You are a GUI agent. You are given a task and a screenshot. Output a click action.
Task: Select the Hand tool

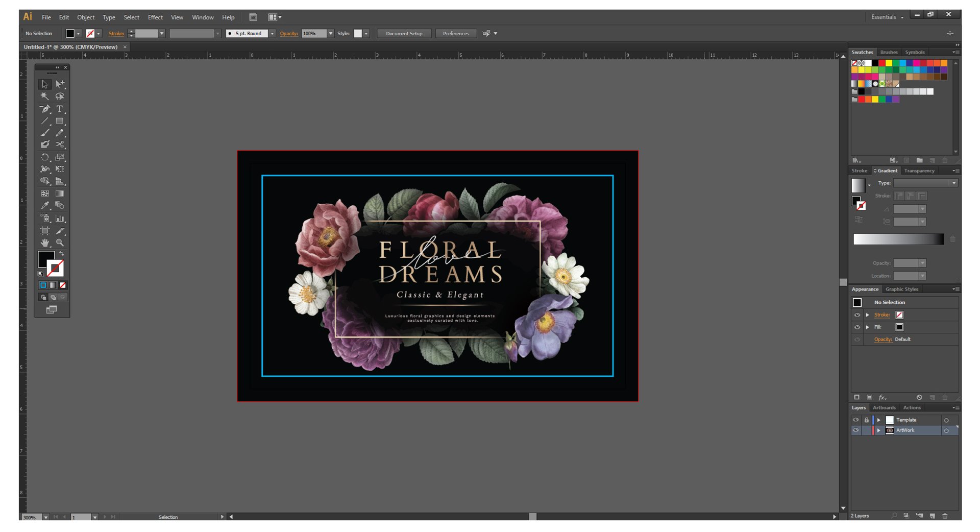[x=45, y=243]
